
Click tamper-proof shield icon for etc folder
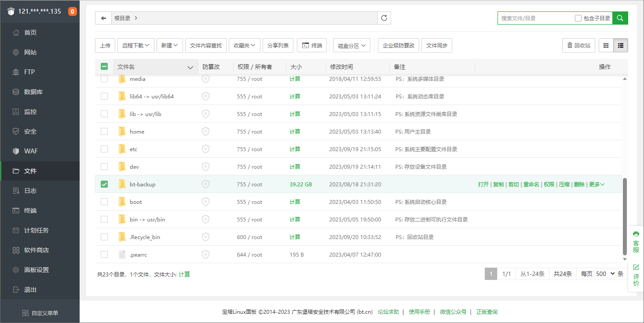click(x=205, y=149)
